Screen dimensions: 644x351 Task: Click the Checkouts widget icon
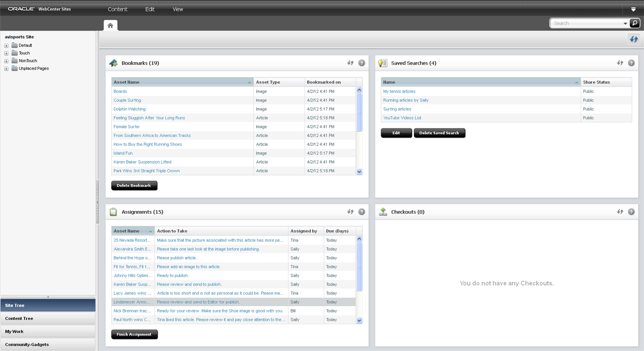pos(383,212)
